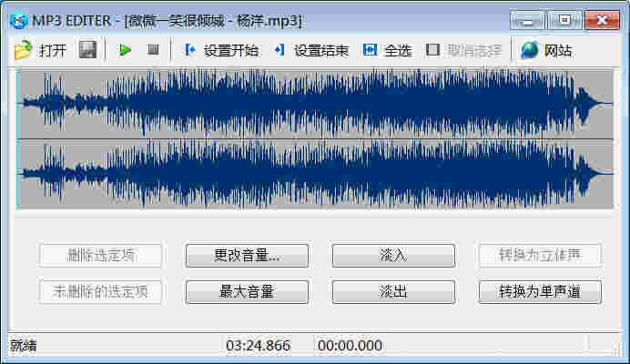Click disabled 删除选定项 button

pos(100,255)
